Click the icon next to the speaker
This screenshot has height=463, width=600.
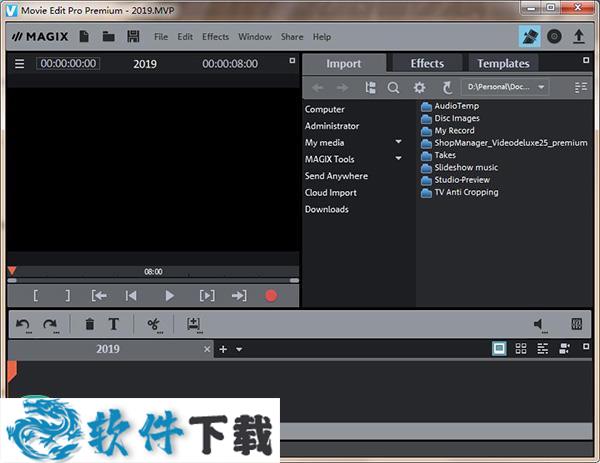577,324
